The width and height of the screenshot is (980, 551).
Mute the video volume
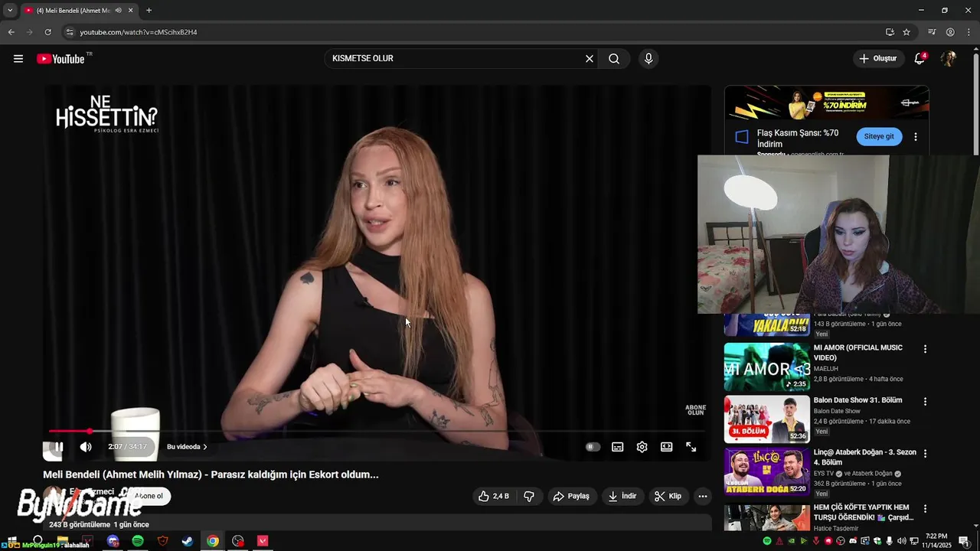point(86,447)
